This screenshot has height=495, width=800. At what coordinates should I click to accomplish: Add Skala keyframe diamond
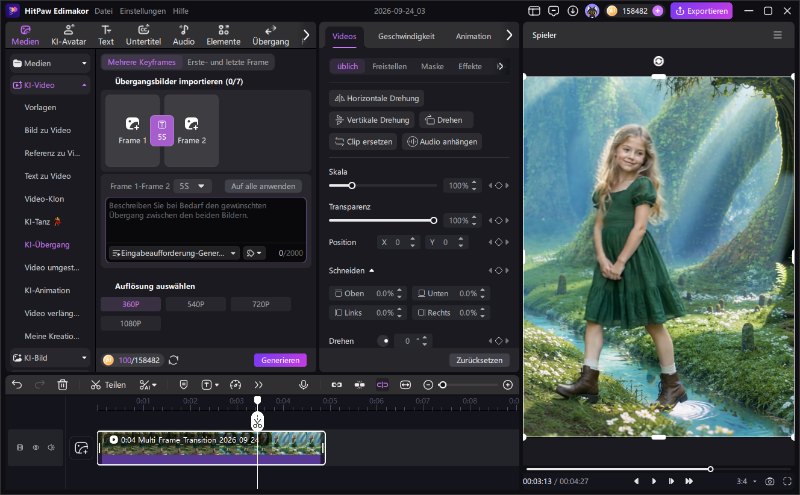click(x=498, y=186)
